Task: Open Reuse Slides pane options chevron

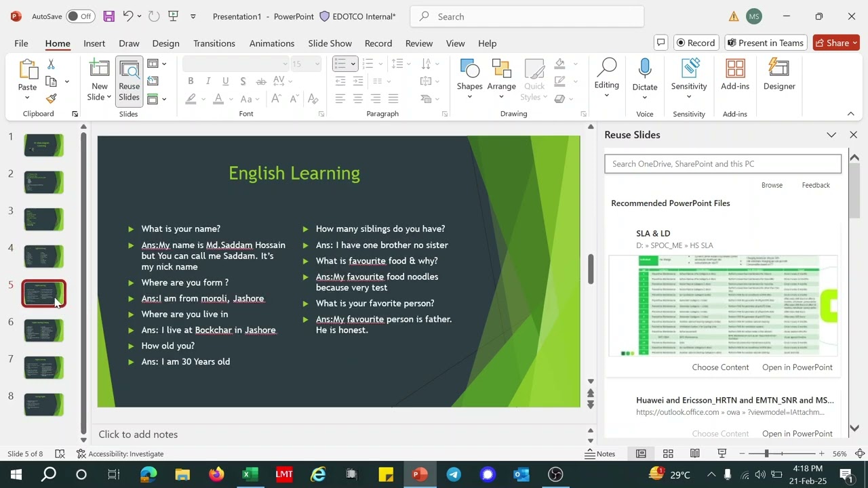Action: [x=831, y=135]
